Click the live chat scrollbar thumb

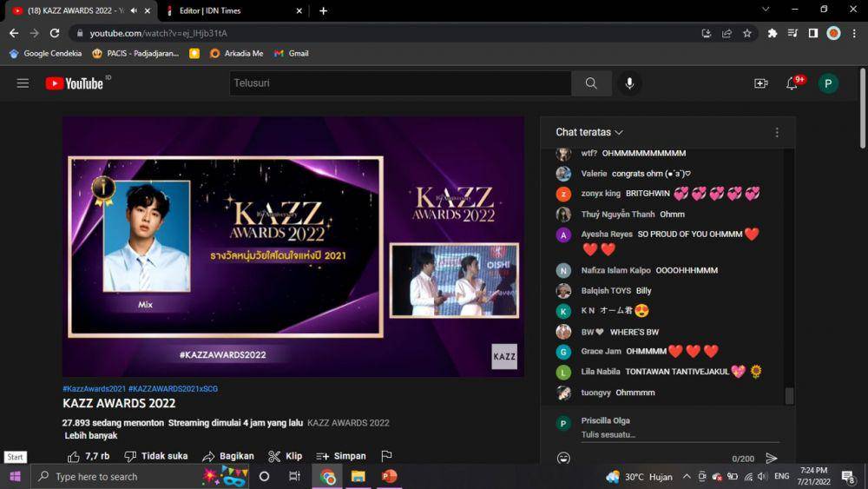click(x=789, y=395)
